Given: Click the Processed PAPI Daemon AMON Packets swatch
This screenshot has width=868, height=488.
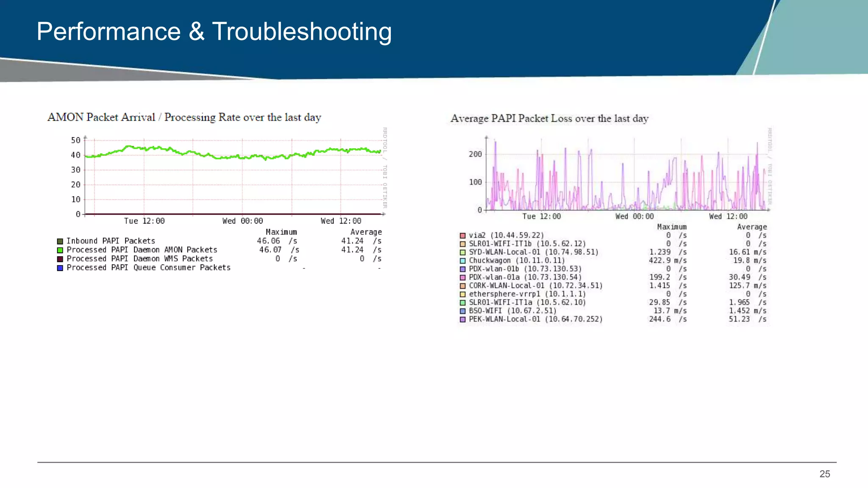Looking at the screenshot, I should click(x=60, y=250).
